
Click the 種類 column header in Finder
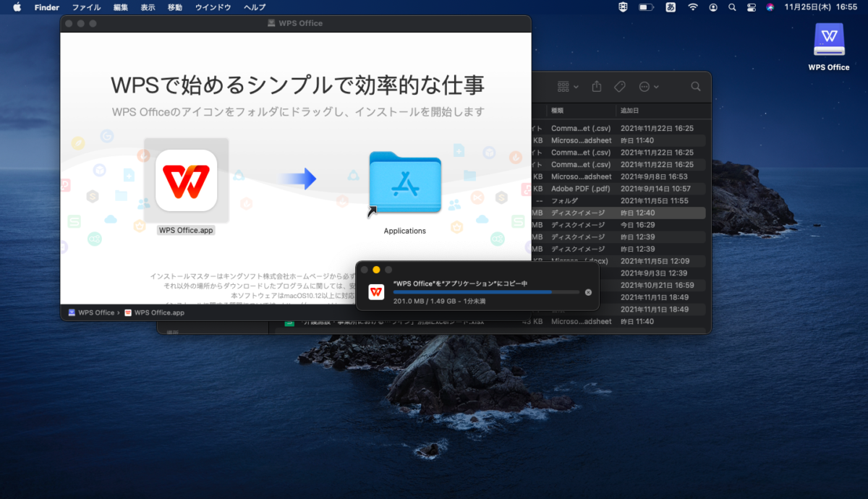557,111
